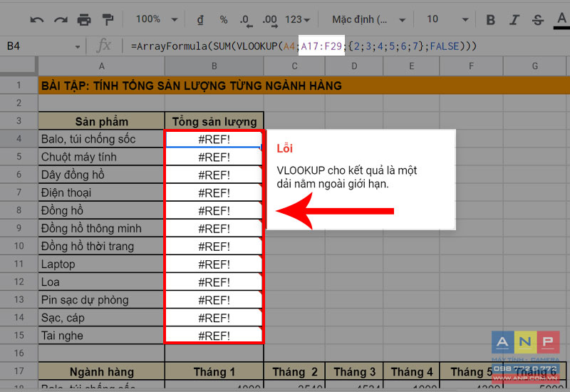This screenshot has width=570, height=392.
Task: Select column B header
Action: pos(214,66)
